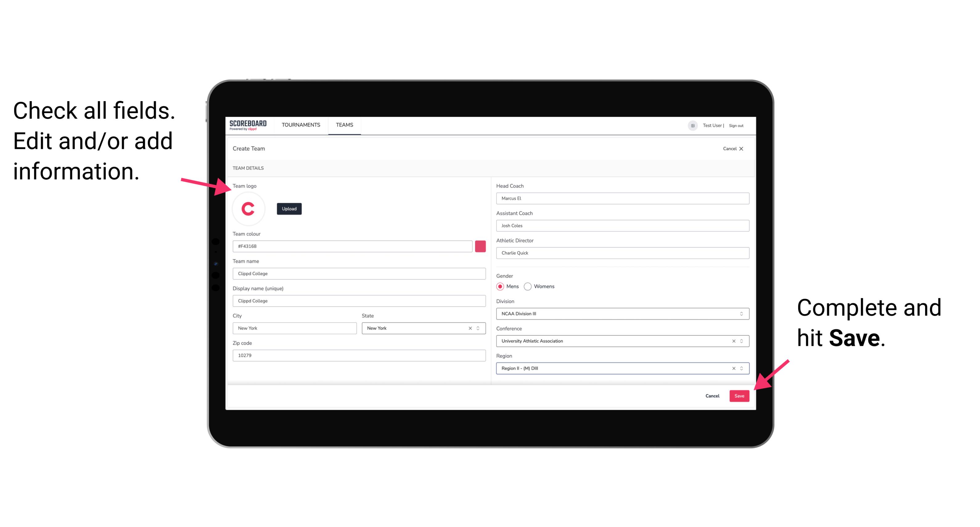
Task: Edit the team colour hex field #F43168
Action: (352, 246)
